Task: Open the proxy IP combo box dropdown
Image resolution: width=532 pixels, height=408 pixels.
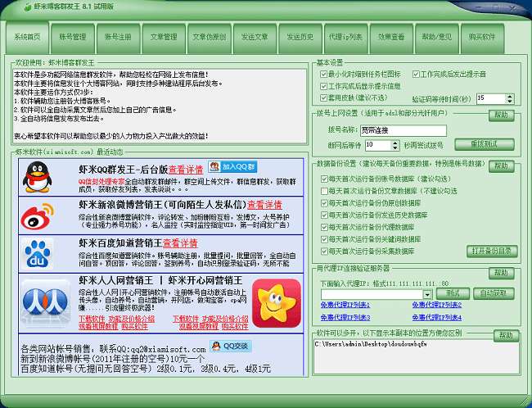Action: point(427,294)
